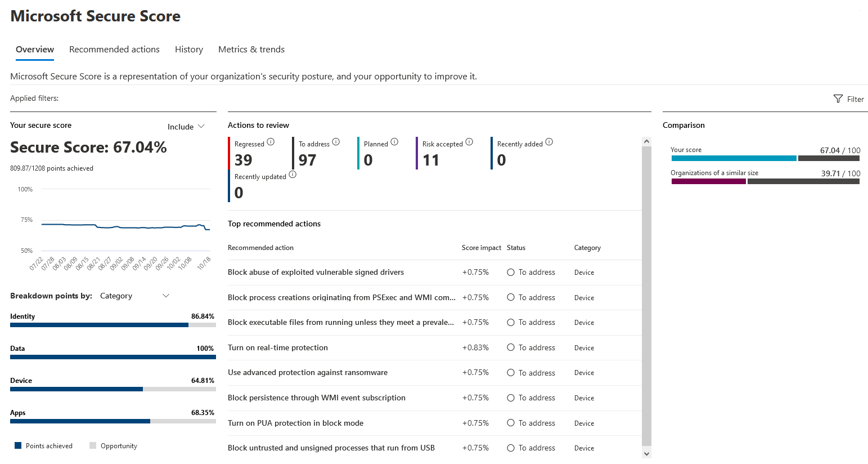Click the Your score comparison bar
Viewport: 868px width, 464px height.
coord(765,158)
